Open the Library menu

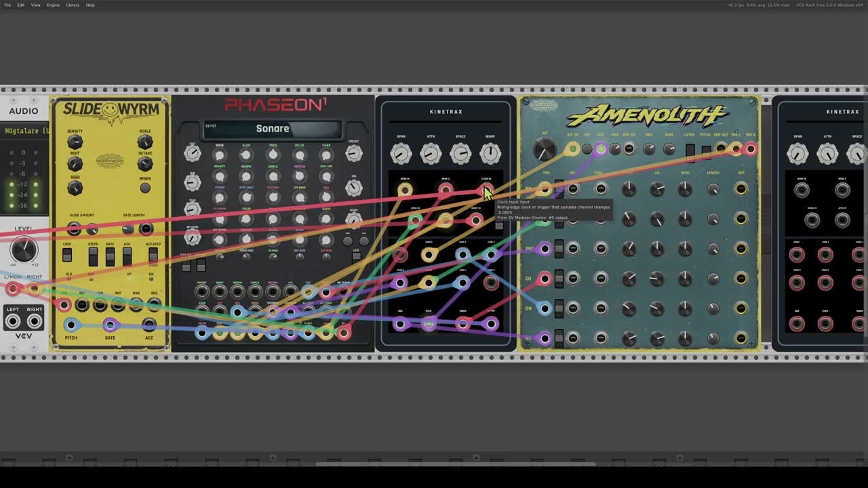coord(73,5)
